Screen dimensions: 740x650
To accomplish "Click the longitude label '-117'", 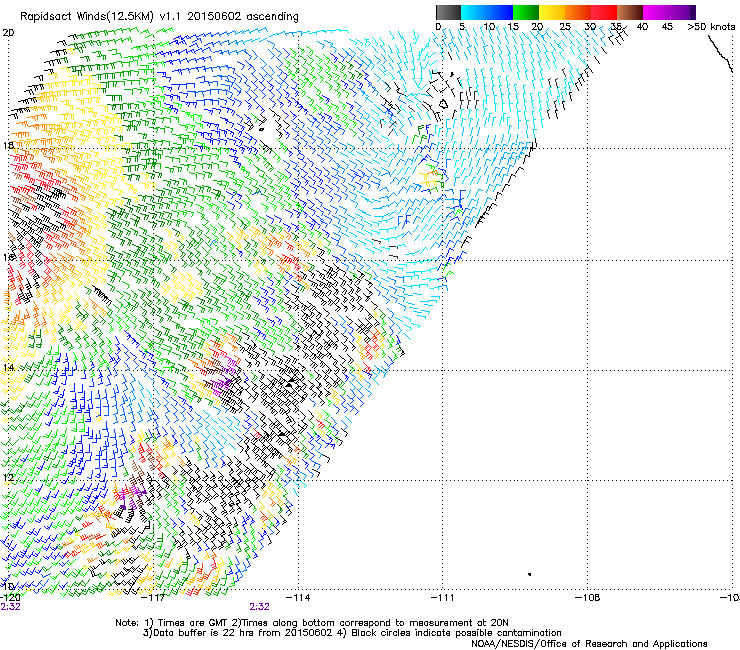I will point(154,597).
